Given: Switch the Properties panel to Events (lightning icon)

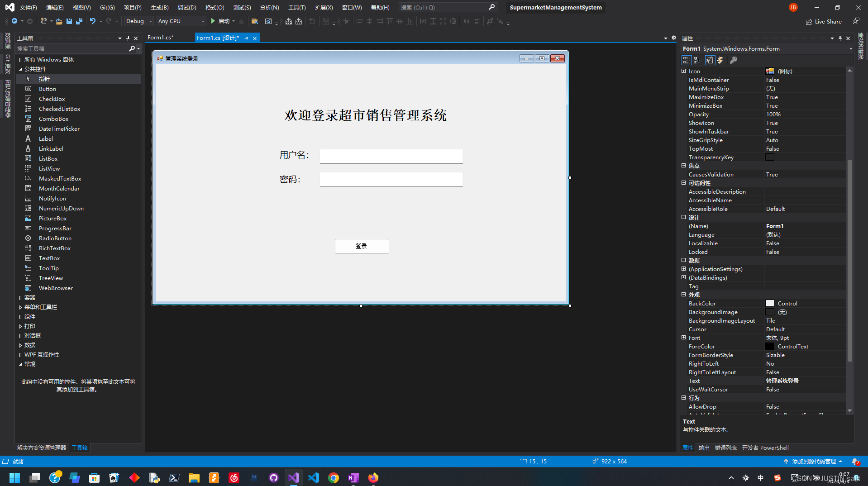Looking at the screenshot, I should 720,60.
